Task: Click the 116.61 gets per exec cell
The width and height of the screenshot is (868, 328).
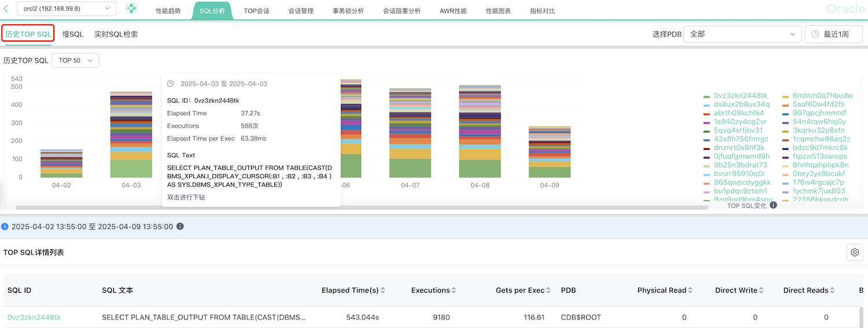Action: tap(533, 317)
